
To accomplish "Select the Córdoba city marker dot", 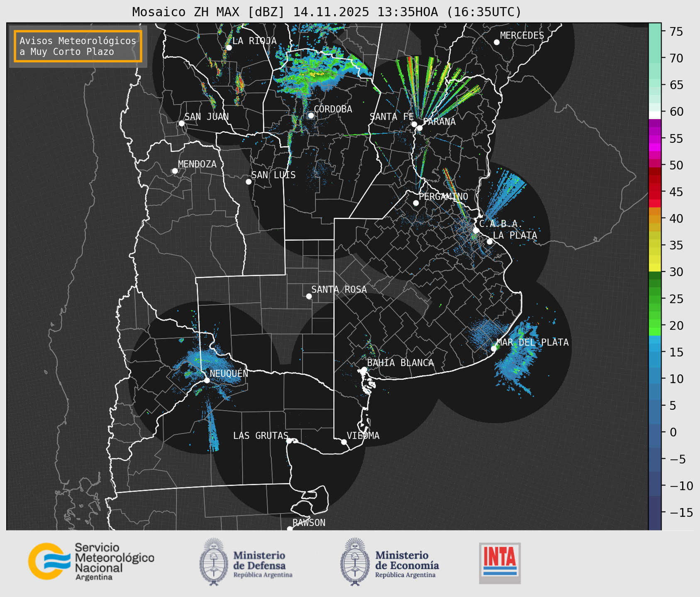I will click(311, 115).
